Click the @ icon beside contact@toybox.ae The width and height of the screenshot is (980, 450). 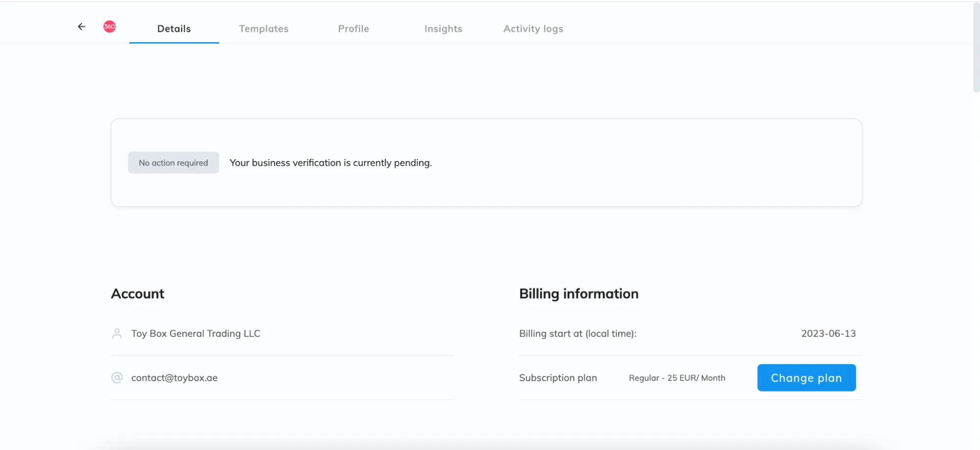(x=117, y=377)
